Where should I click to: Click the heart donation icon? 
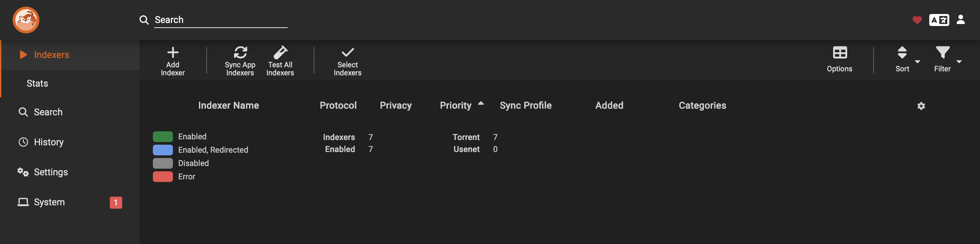pos(917,20)
